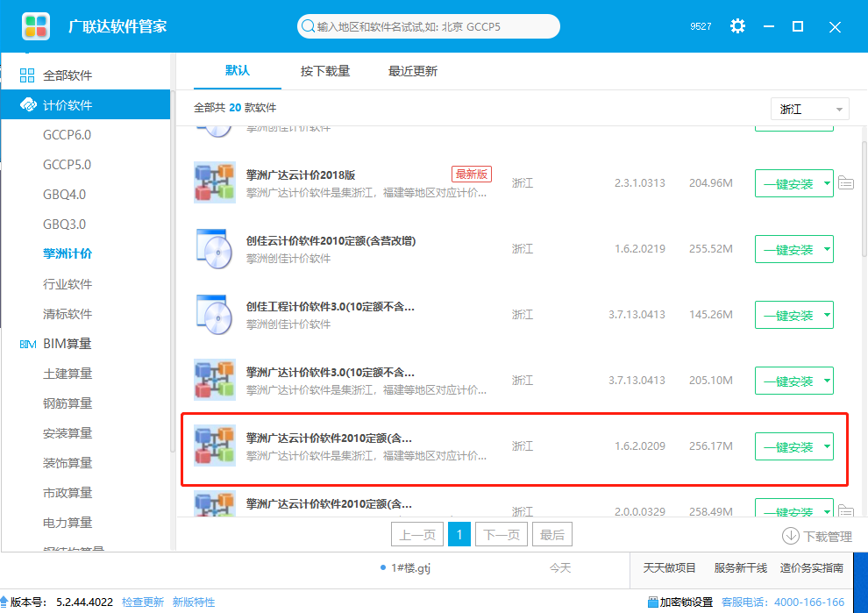868x613 pixels.
Task: Click the 9527 account label
Action: point(701,26)
